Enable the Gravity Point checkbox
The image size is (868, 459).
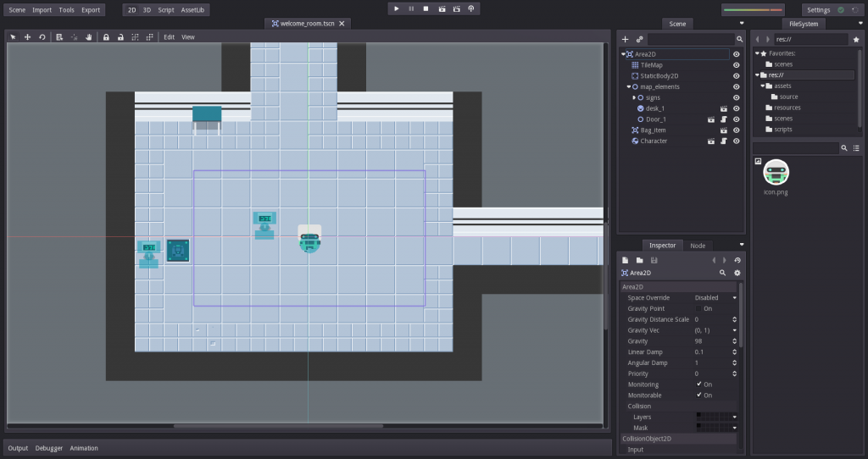[x=698, y=308]
